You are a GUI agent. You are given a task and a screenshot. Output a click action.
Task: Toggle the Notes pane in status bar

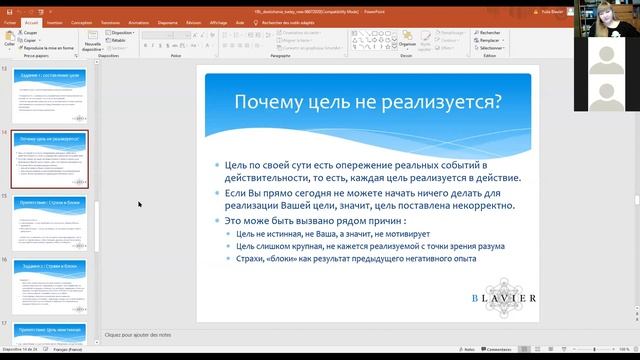coord(467,349)
